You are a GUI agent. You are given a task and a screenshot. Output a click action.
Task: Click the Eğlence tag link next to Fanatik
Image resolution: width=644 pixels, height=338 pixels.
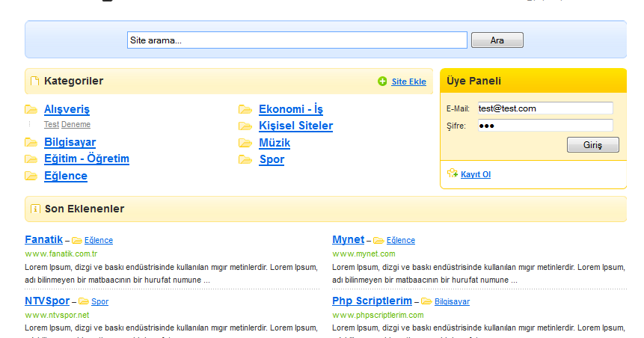click(99, 240)
